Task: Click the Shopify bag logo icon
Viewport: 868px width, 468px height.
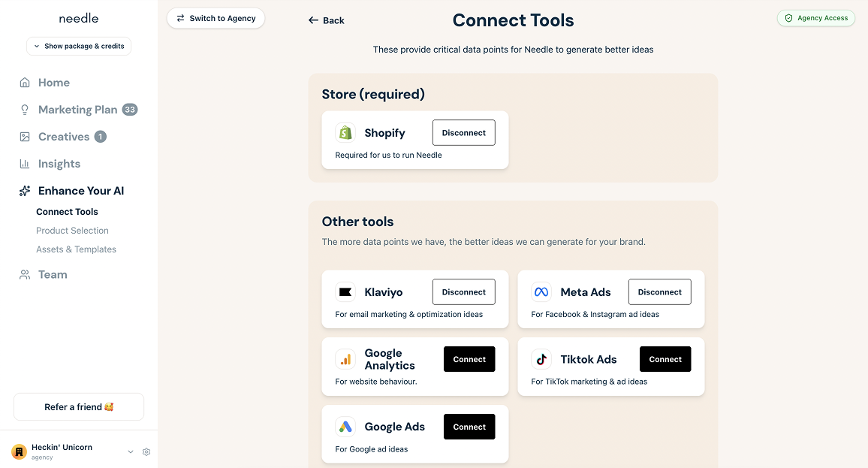Action: click(345, 133)
